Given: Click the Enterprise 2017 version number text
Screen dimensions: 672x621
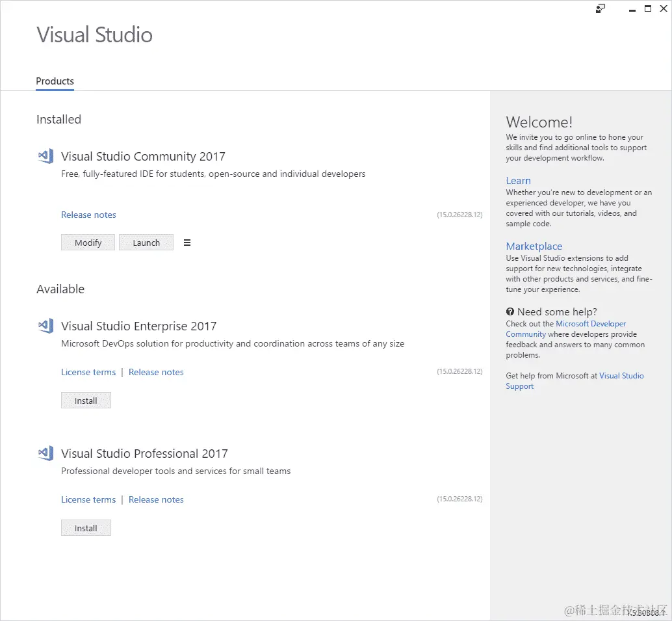Looking at the screenshot, I should 459,371.
